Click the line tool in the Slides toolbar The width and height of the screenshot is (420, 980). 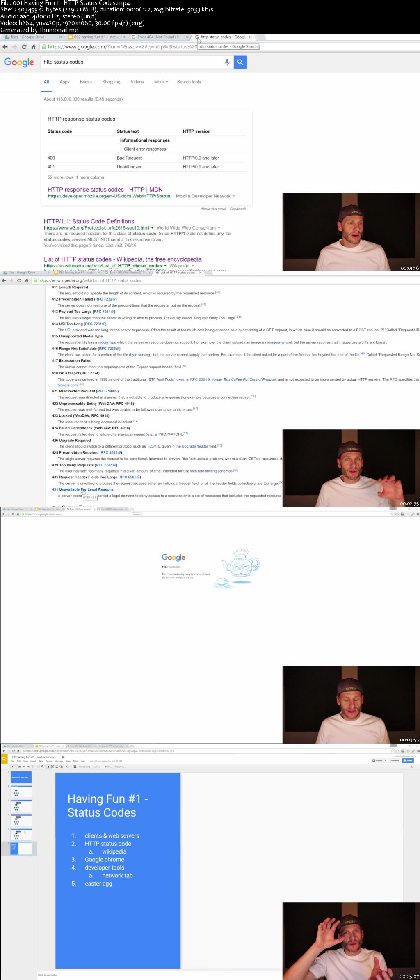tap(67, 767)
